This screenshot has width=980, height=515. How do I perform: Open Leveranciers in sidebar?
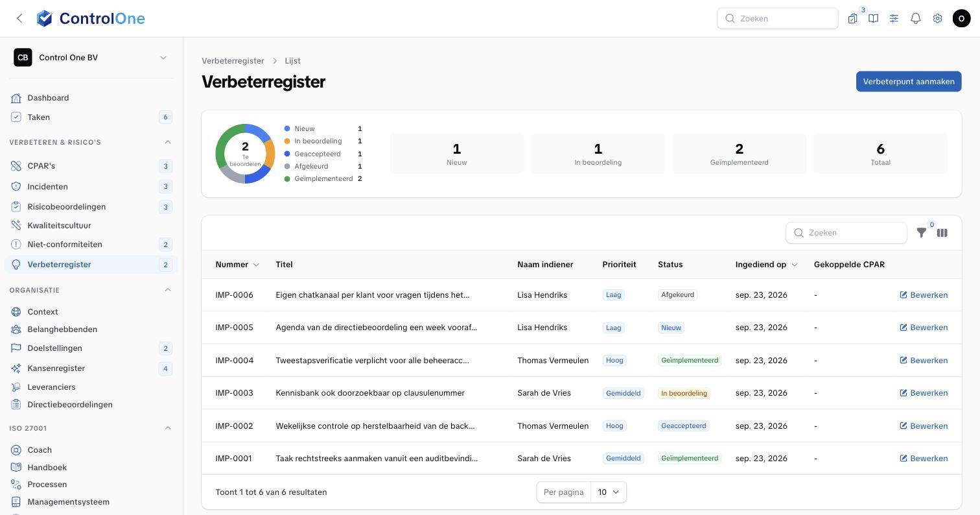tap(91, 387)
